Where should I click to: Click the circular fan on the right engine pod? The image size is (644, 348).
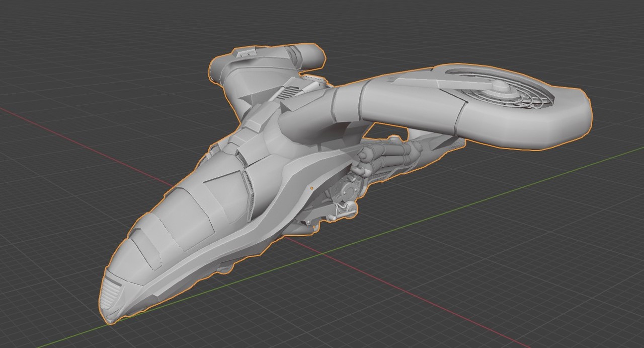(500, 89)
